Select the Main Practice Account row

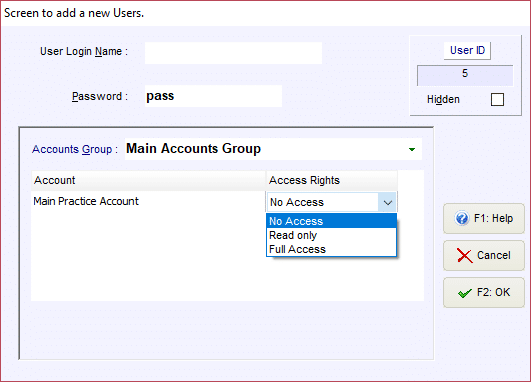(148, 201)
